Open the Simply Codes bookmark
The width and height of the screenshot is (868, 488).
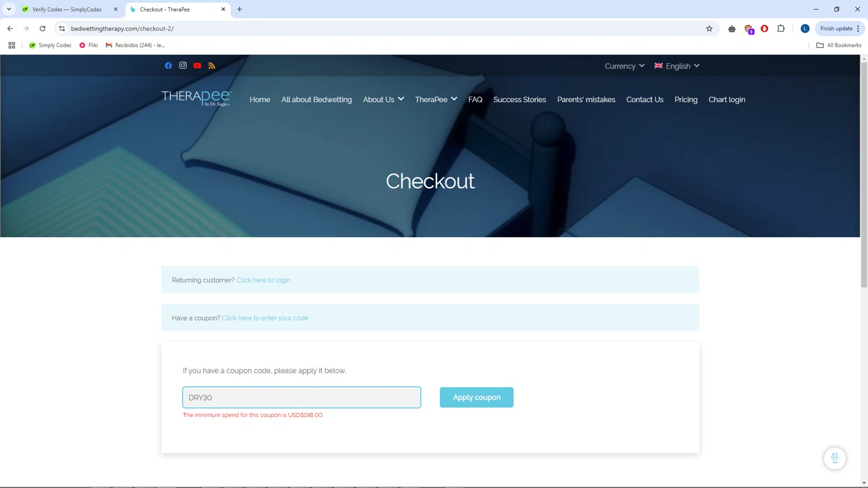(50, 45)
